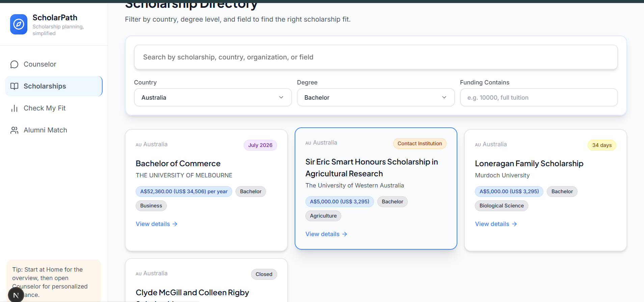Click the scholarship search field
This screenshot has height=302, width=644.
coord(376,57)
